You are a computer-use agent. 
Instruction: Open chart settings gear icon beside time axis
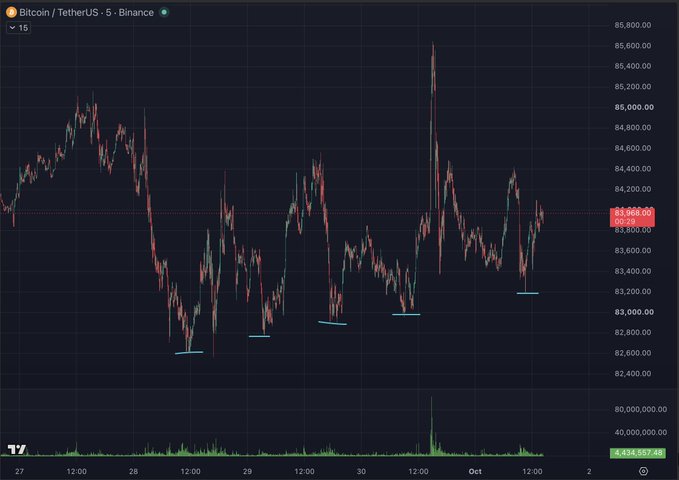point(643,471)
